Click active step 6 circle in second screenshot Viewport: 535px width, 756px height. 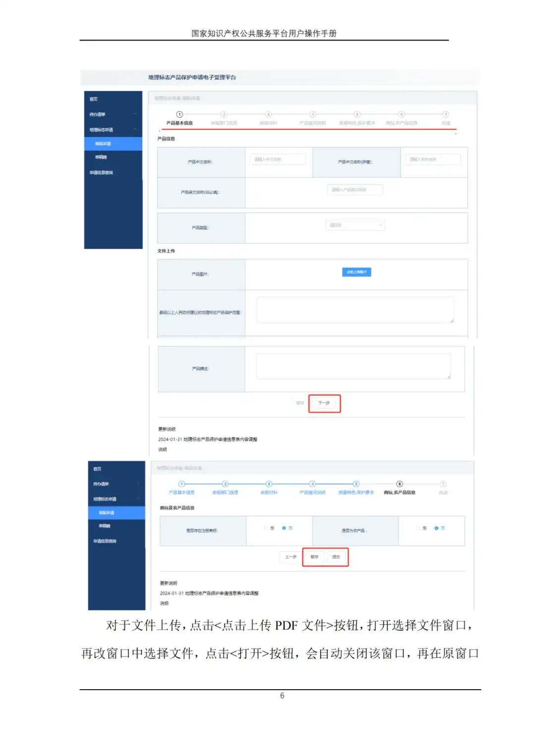[x=400, y=484]
